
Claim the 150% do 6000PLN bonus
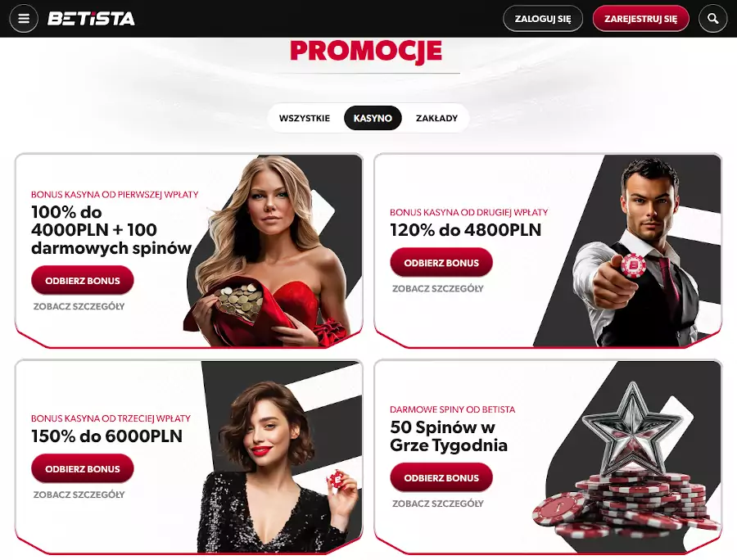(83, 469)
